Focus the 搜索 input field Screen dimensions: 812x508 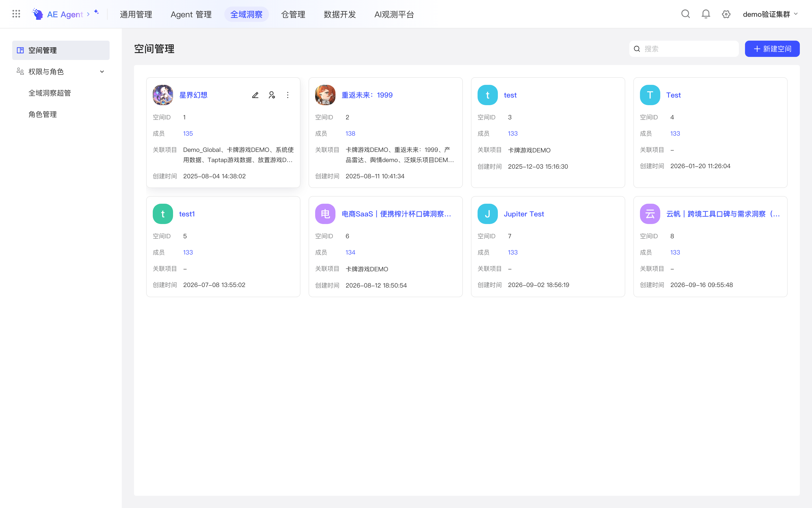click(x=684, y=49)
